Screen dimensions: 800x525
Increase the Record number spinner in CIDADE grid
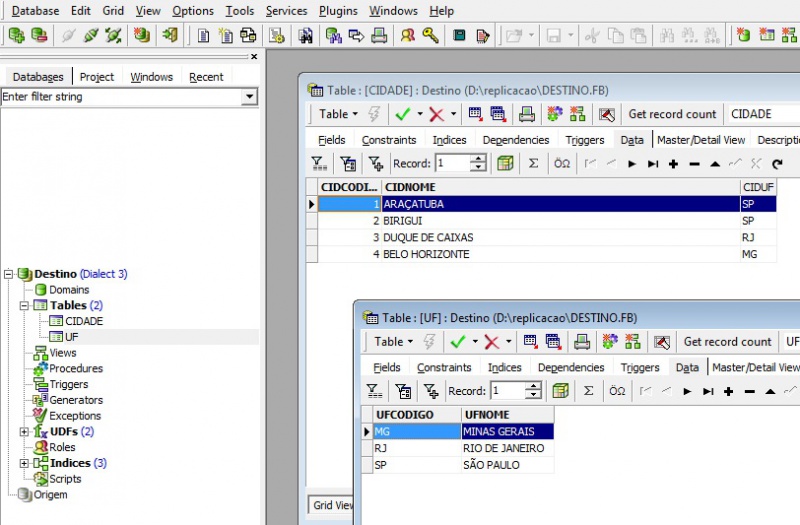pos(478,159)
